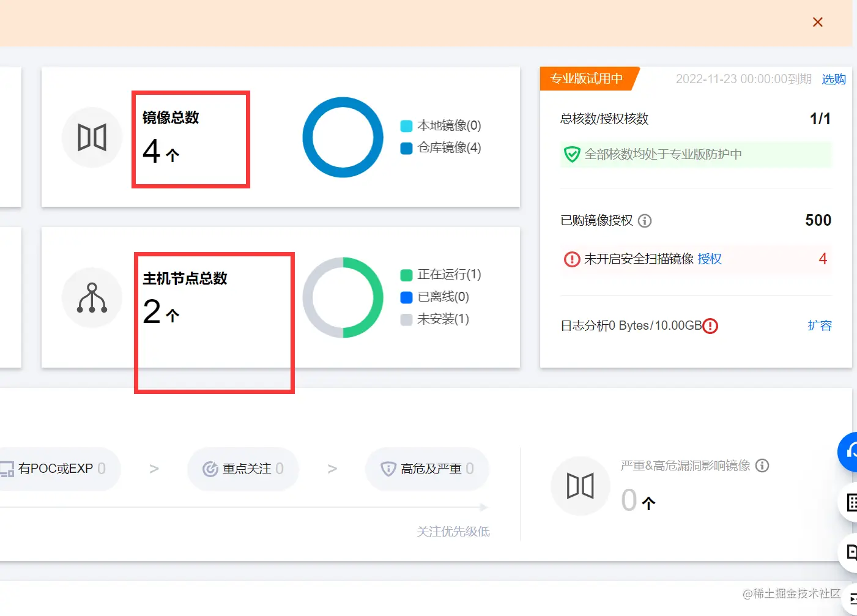Screen dimensions: 857x616
Task: Click red alert icon next to 10.00GB
Action: (x=710, y=326)
